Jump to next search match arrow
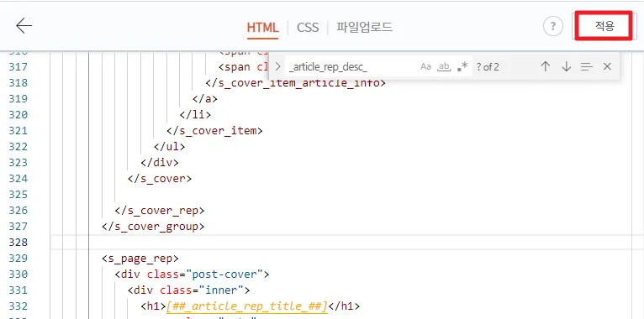Screen dimensions: 644x319 [x=566, y=66]
